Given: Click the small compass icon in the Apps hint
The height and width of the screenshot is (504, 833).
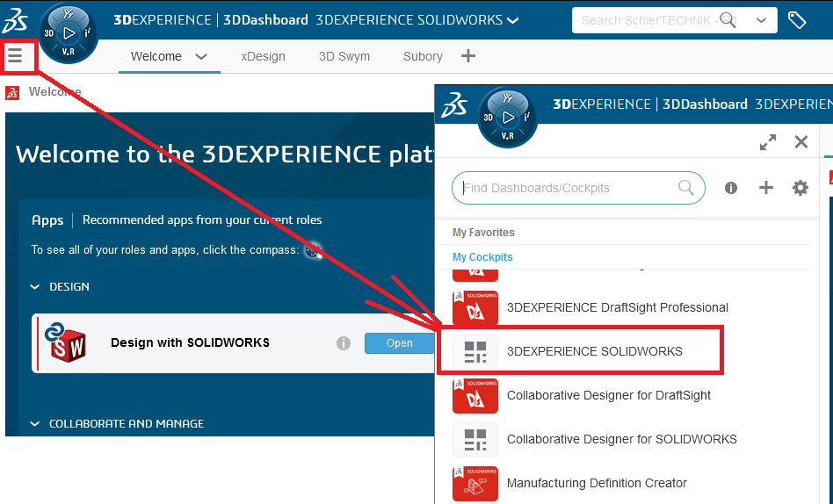Looking at the screenshot, I should pyautogui.click(x=314, y=250).
